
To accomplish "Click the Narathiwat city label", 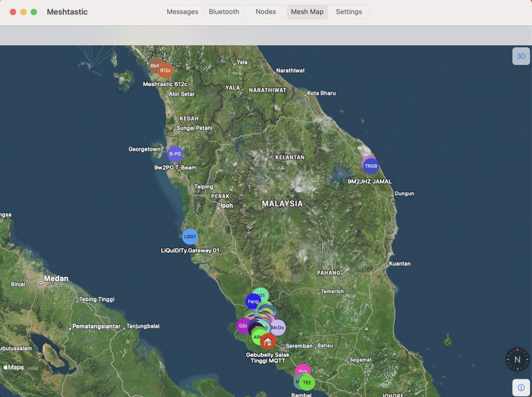I will coord(290,71).
